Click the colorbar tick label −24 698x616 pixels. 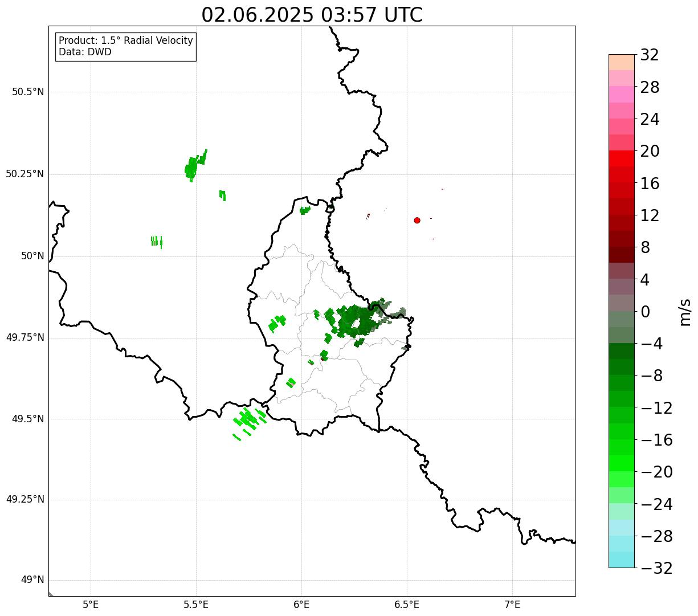[656, 504]
